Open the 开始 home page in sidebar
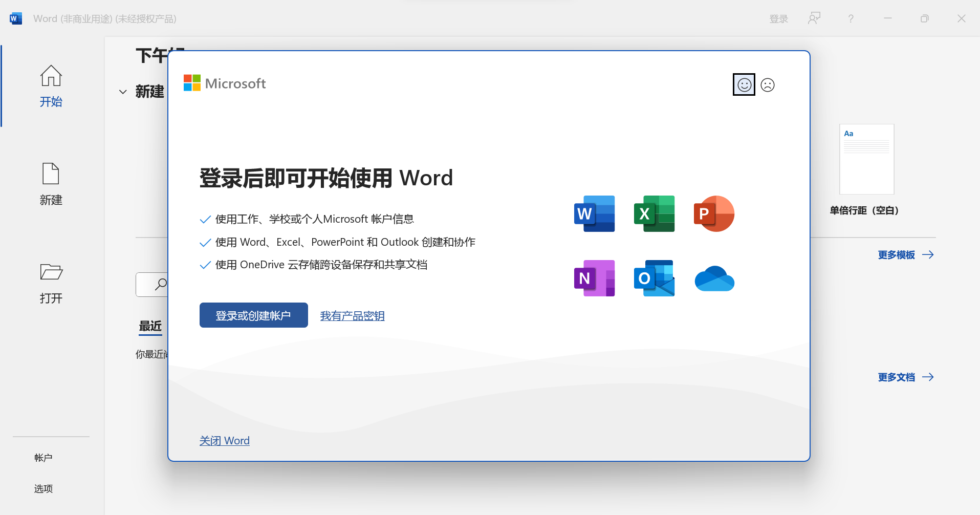This screenshot has height=515, width=980. point(51,86)
